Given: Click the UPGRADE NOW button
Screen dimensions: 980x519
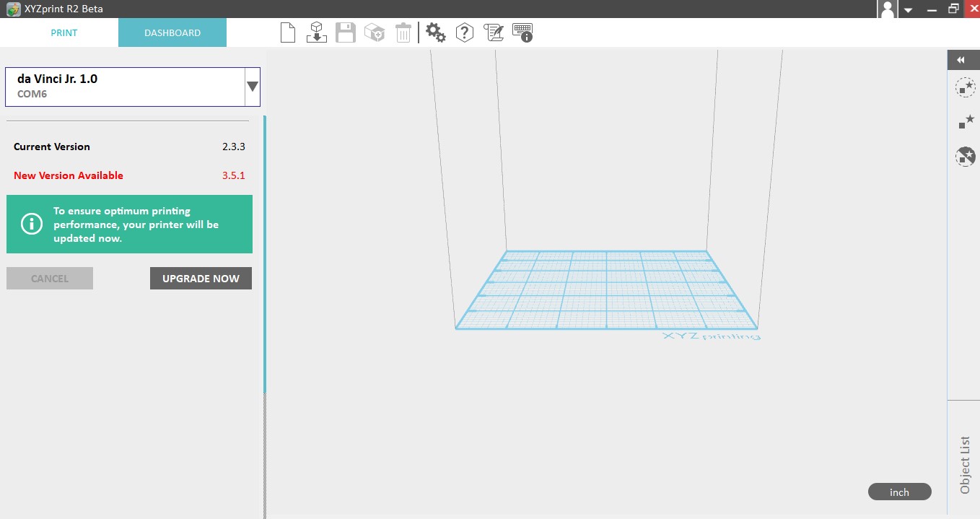Looking at the screenshot, I should coord(201,279).
